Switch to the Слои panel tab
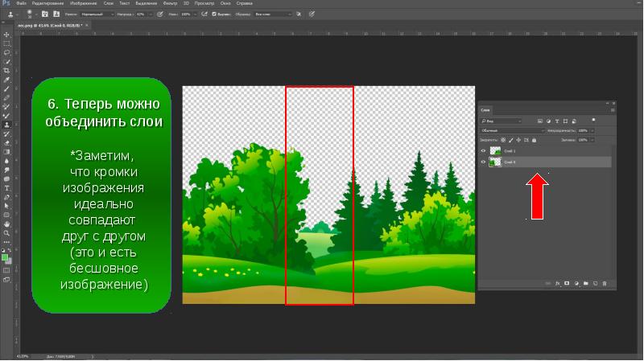This screenshot has width=644, height=361. click(x=485, y=110)
